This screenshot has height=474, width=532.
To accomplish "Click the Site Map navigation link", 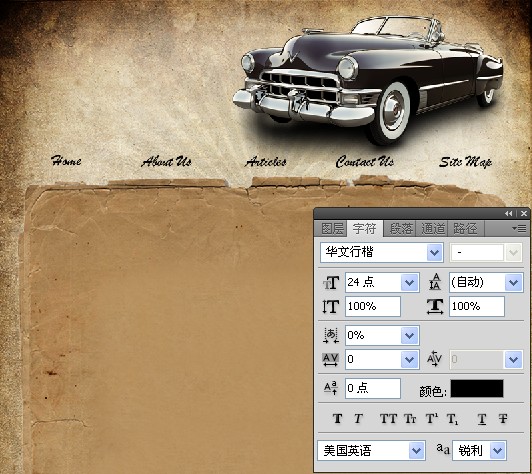I will (x=465, y=162).
